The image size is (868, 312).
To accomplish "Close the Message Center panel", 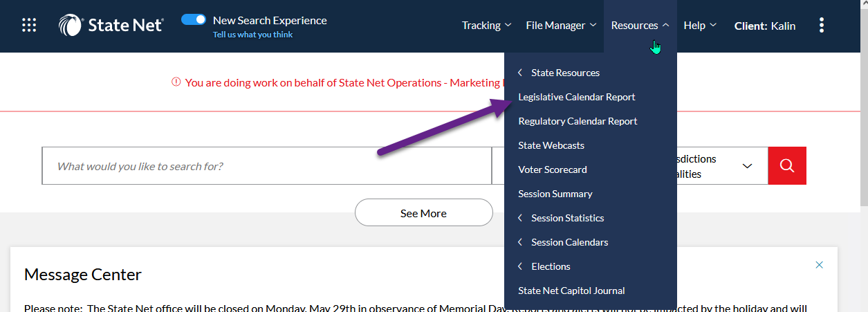I will [820, 265].
